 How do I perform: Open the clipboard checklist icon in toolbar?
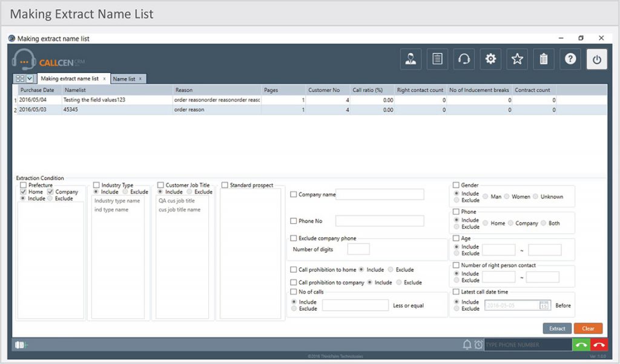pos(543,59)
